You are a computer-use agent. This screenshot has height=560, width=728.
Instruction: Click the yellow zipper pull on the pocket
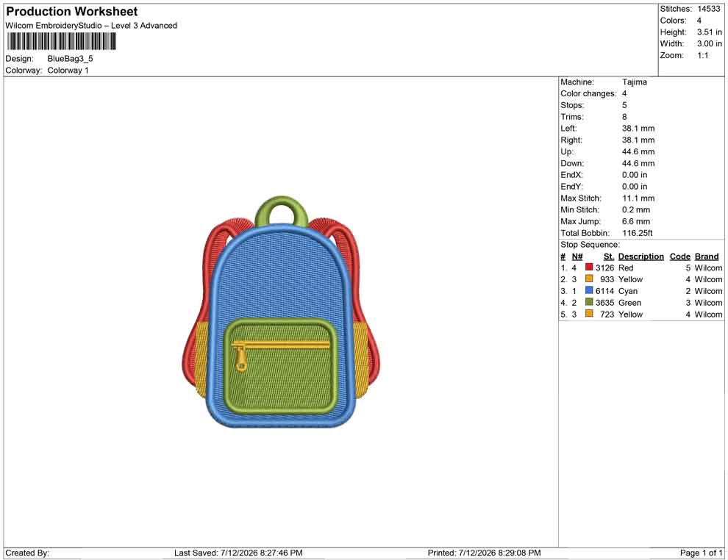241,360
